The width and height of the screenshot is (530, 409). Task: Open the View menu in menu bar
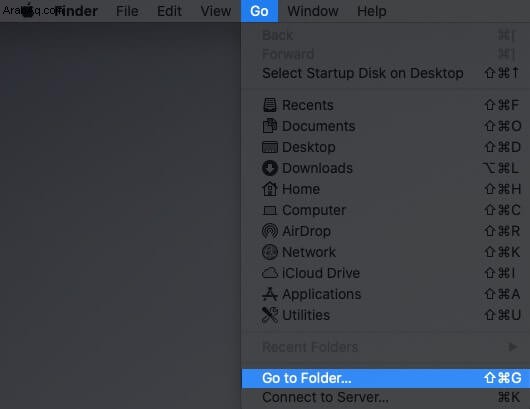216,11
